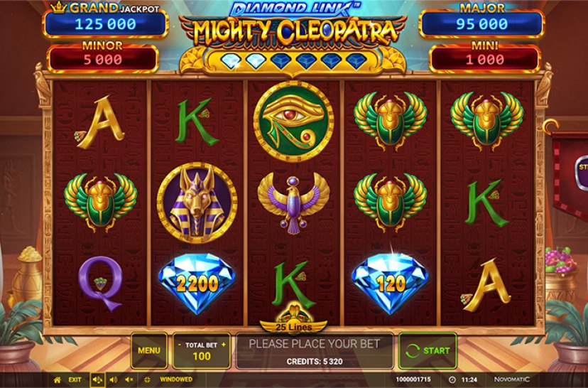This screenshot has height=388, width=588.
Task: Open the MENU button
Action: 149,350
